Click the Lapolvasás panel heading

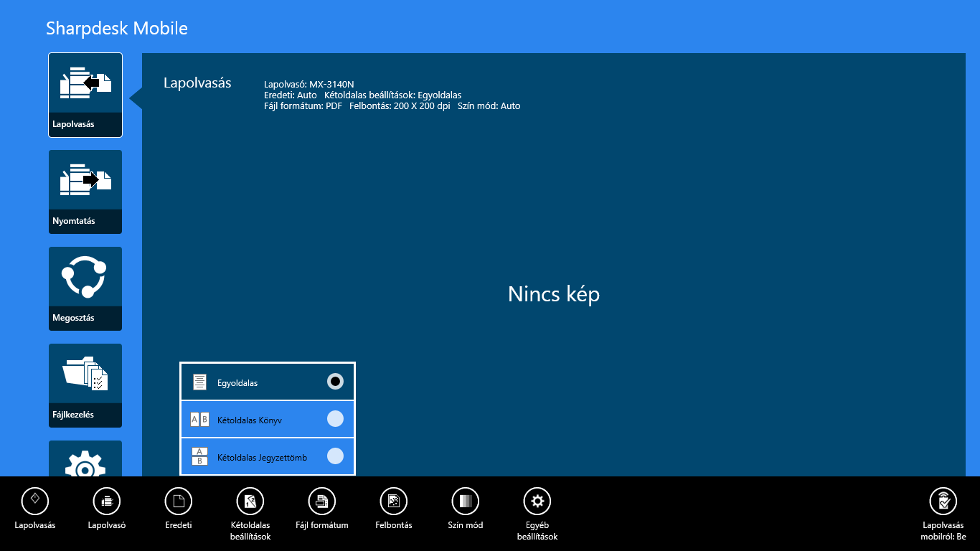click(197, 83)
